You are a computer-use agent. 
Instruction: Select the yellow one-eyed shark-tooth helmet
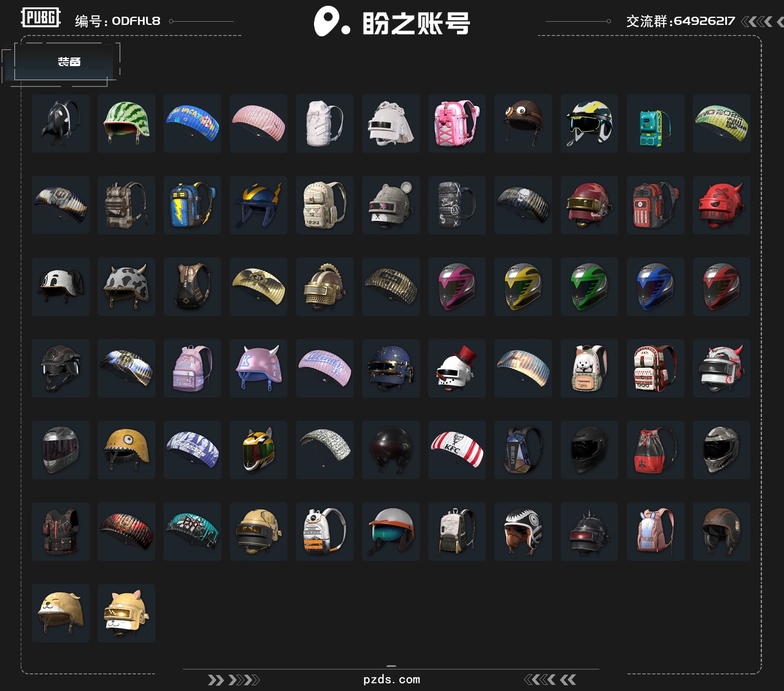coord(126,450)
